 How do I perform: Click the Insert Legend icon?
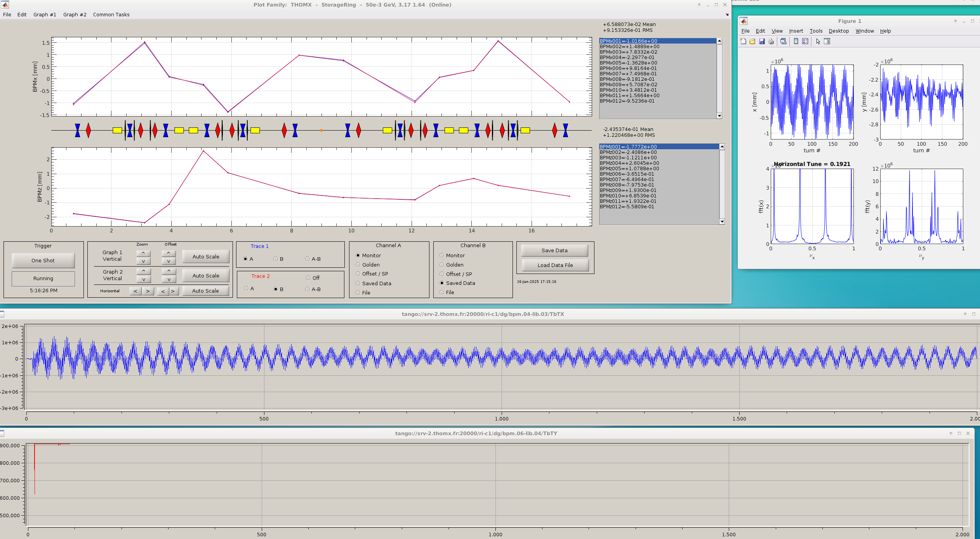click(805, 42)
